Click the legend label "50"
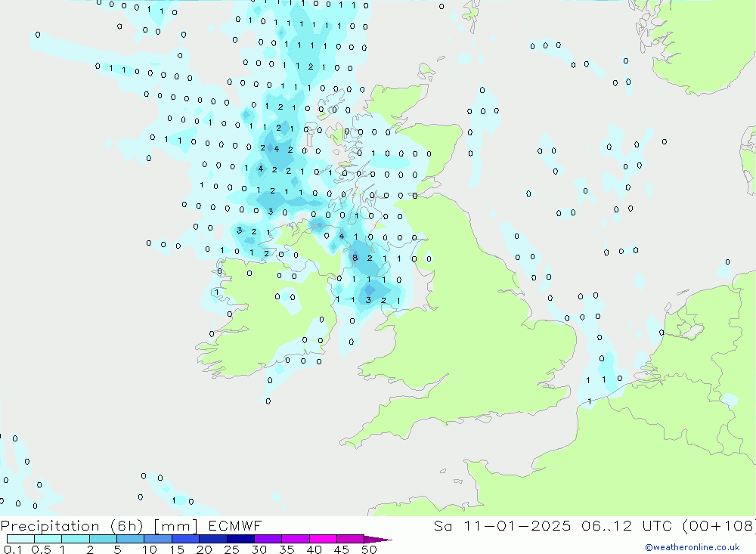Viewport: 756px width, 554px height. pyautogui.click(x=369, y=549)
